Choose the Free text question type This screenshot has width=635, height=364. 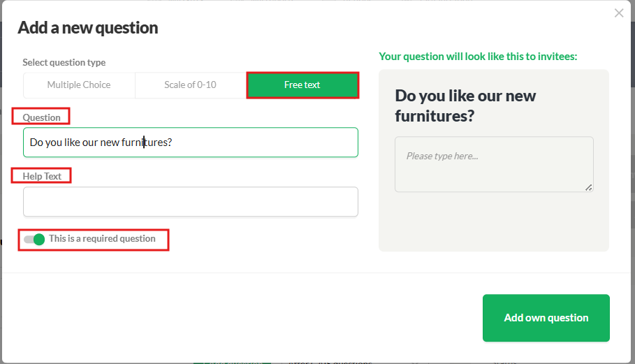tap(302, 85)
